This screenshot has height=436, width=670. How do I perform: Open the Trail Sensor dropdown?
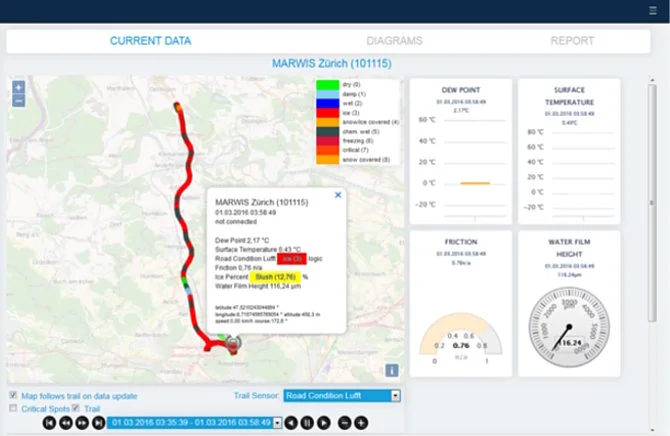point(342,396)
